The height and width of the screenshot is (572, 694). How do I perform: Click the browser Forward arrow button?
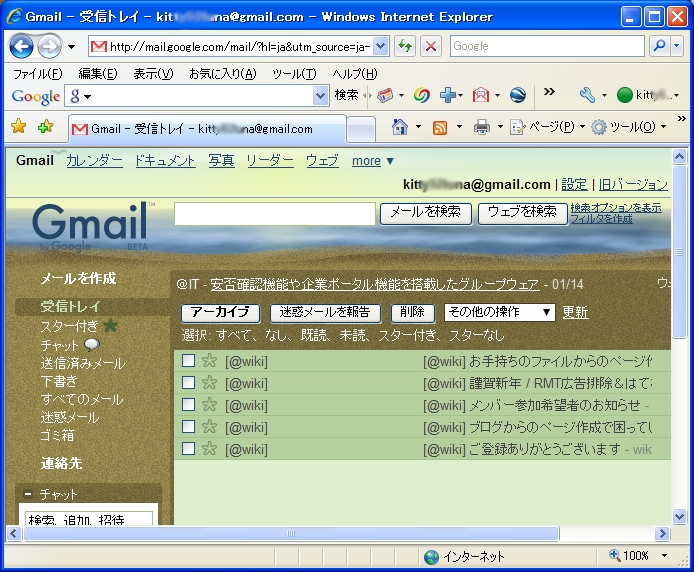(49, 46)
